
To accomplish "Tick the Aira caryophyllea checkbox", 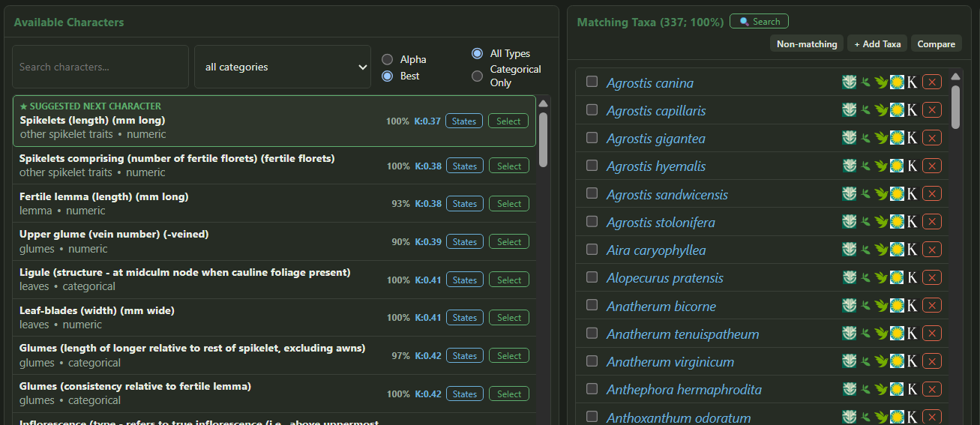I will pos(592,249).
